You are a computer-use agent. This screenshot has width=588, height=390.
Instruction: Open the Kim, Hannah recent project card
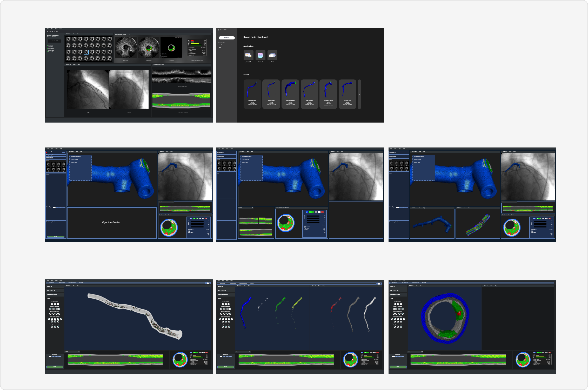point(309,94)
